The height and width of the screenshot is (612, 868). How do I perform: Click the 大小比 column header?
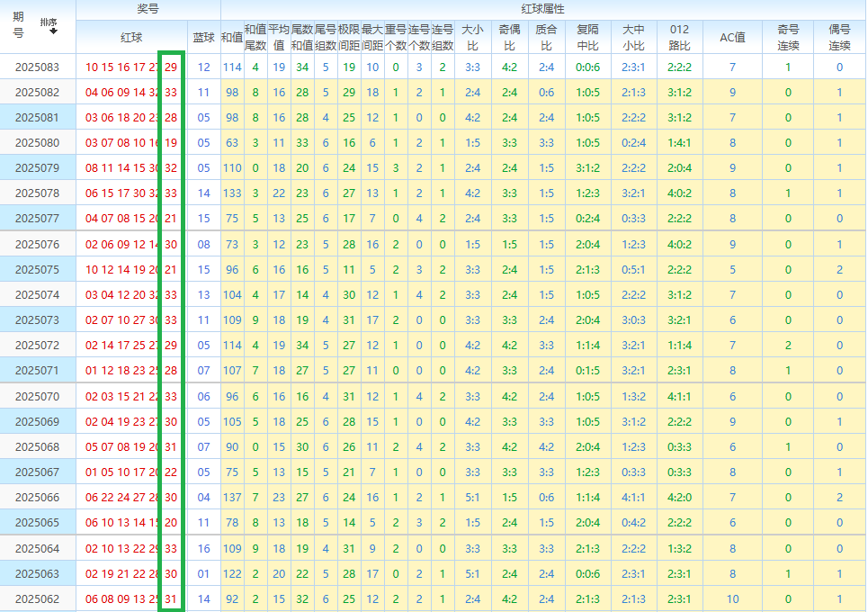point(473,37)
